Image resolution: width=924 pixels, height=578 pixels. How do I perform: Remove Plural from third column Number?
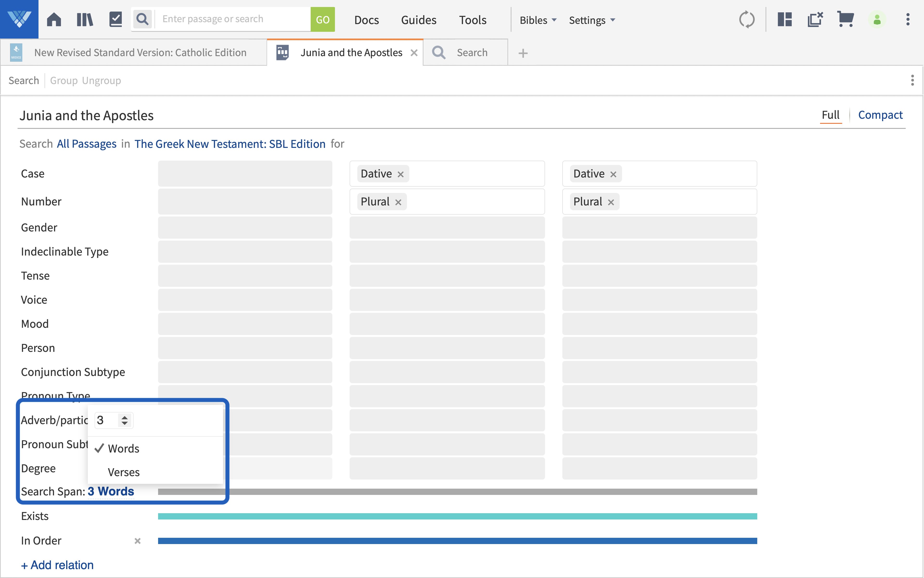point(611,202)
